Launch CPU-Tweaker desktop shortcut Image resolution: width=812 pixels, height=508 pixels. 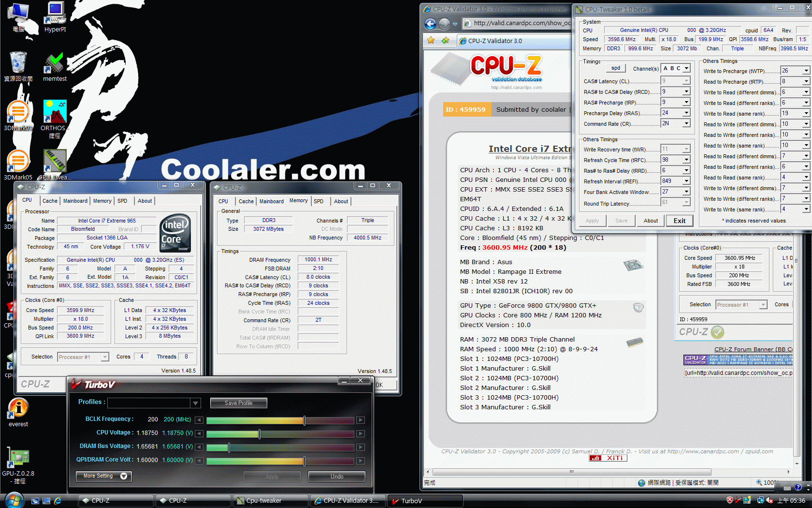(x=55, y=165)
